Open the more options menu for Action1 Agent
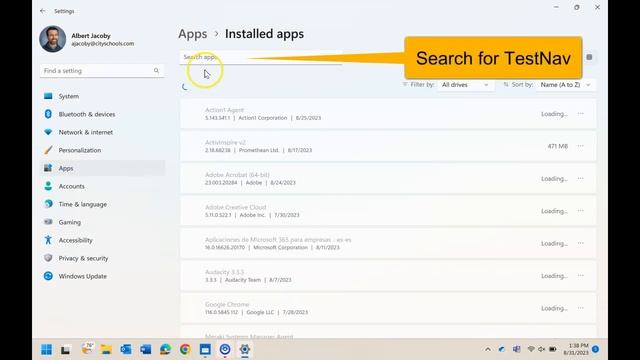Image resolution: width=640 pixels, height=360 pixels. pyautogui.click(x=580, y=114)
